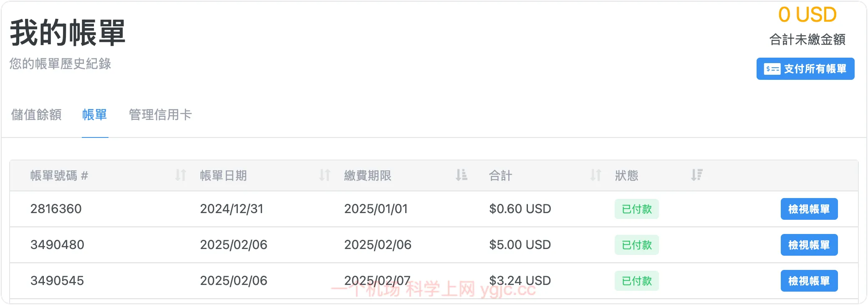The width and height of the screenshot is (868, 305).
Task: Click the 已付款 badge for invoice 2816360
Action: [x=636, y=209]
